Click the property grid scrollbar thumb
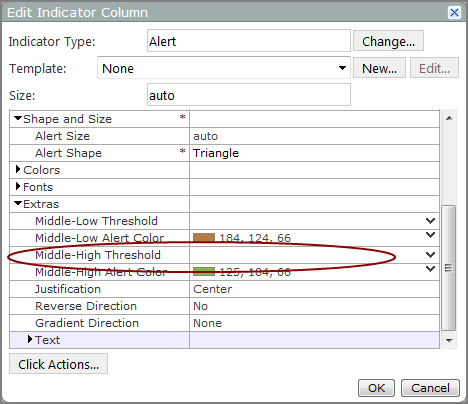Viewport: 468px width, 404px height. click(449, 268)
